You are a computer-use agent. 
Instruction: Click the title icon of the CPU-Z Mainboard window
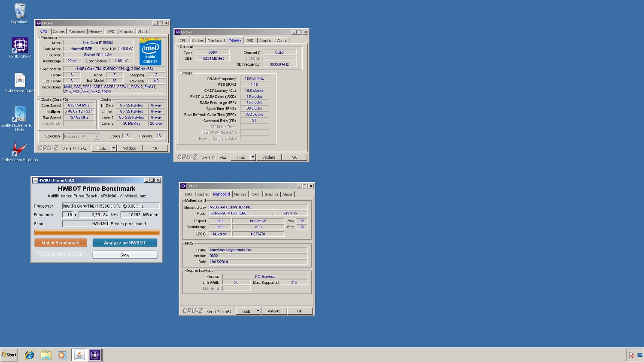183,186
